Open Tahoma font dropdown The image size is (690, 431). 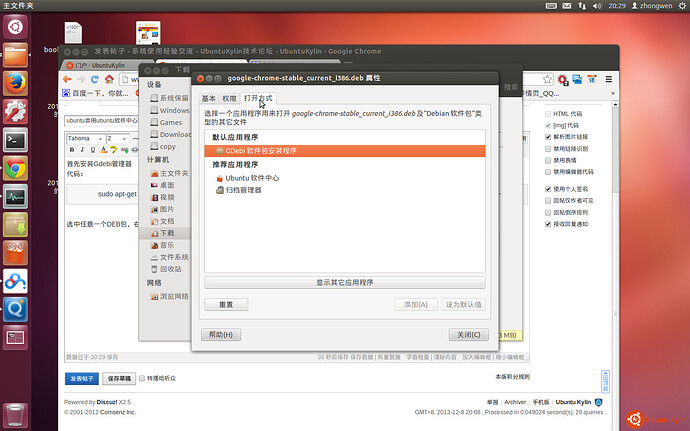(85, 138)
